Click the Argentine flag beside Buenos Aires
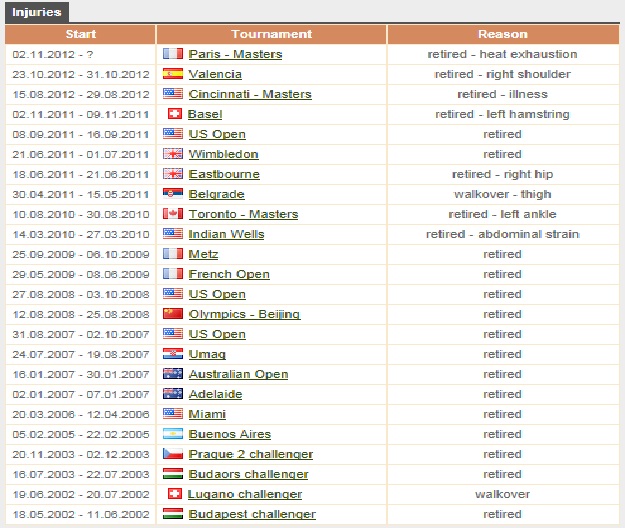Image resolution: width=625 pixels, height=528 pixels. tap(173, 434)
